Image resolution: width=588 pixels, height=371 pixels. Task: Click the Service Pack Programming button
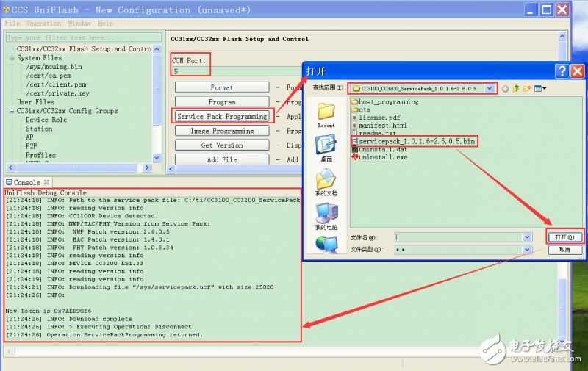click(222, 116)
